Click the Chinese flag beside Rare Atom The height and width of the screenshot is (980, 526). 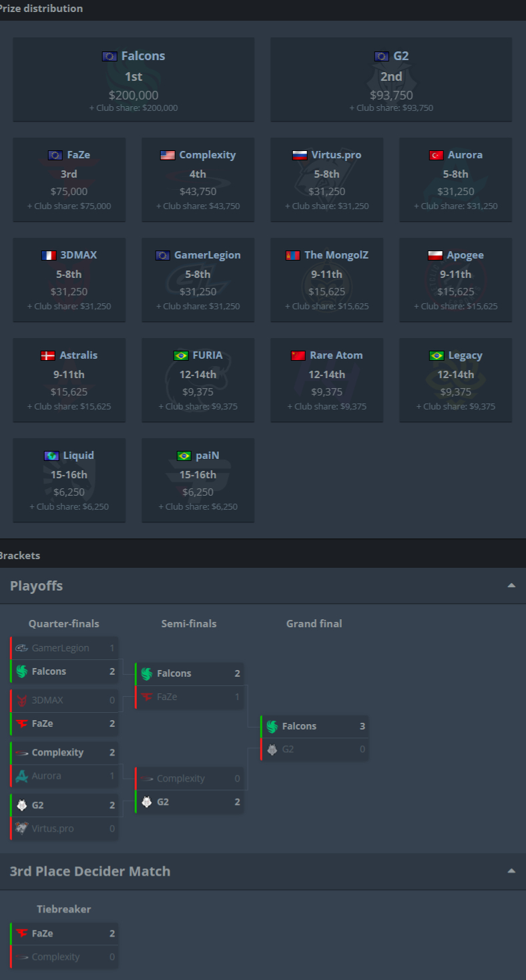coord(298,355)
